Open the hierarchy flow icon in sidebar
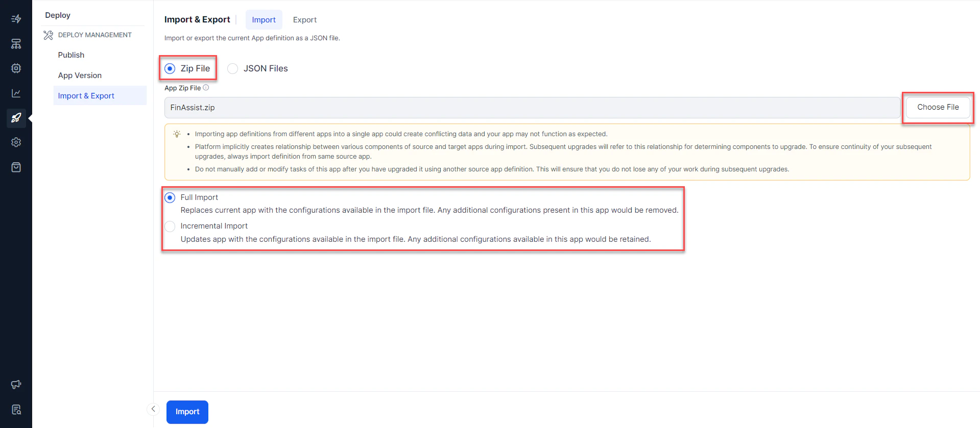Screen dimensions: 980x428 pyautogui.click(x=16, y=44)
